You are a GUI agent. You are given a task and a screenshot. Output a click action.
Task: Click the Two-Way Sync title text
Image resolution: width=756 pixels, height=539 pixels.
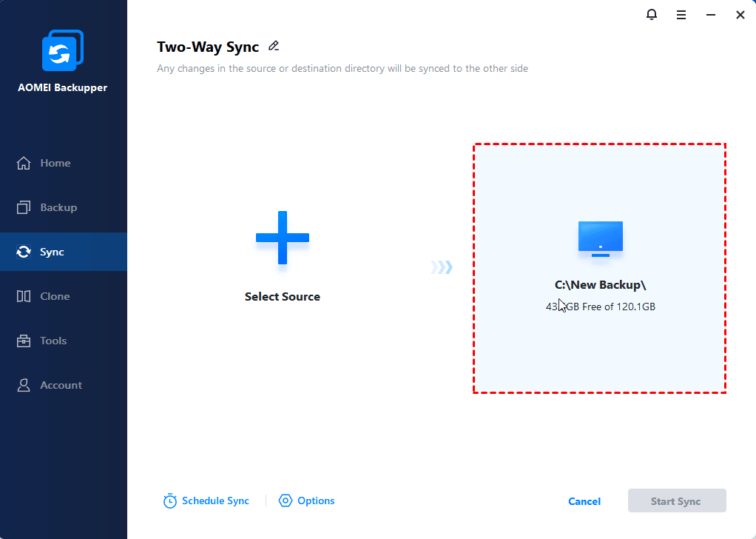(x=208, y=47)
